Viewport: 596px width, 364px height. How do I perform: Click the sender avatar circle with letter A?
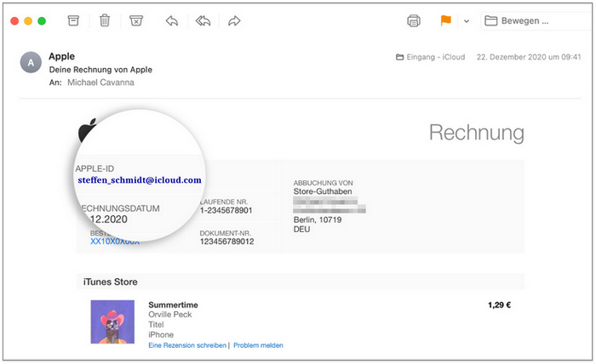coord(31,62)
